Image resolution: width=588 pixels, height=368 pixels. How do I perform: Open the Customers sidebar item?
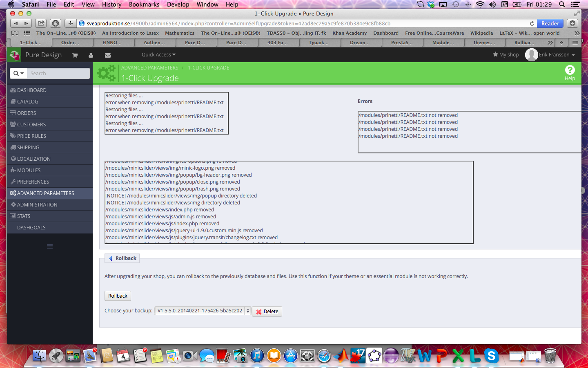(50, 124)
